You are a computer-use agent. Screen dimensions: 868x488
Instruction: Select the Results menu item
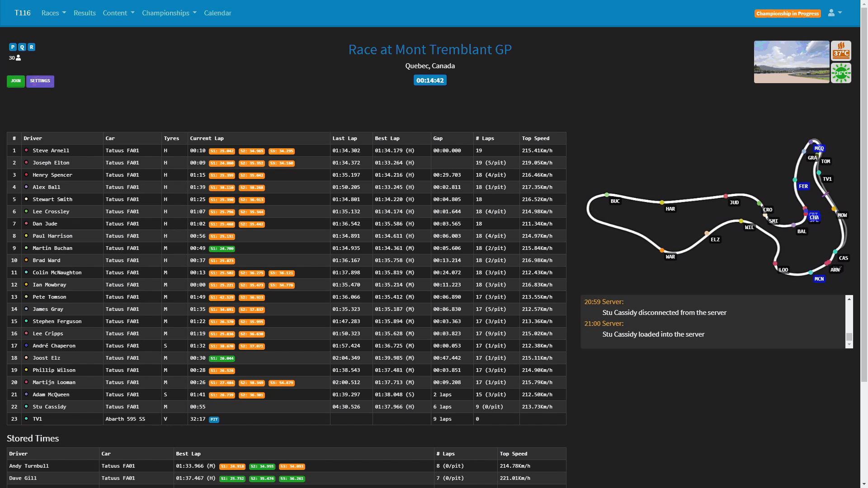tap(84, 13)
